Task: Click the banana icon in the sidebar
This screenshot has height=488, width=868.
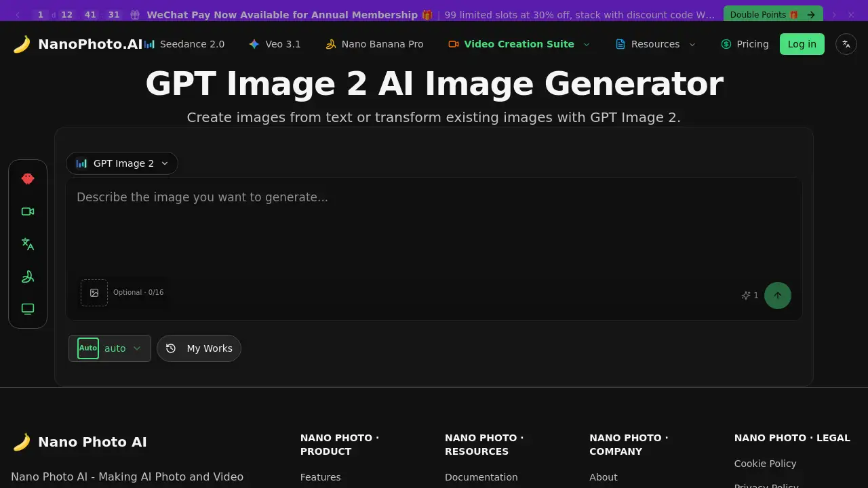Action: (x=28, y=277)
